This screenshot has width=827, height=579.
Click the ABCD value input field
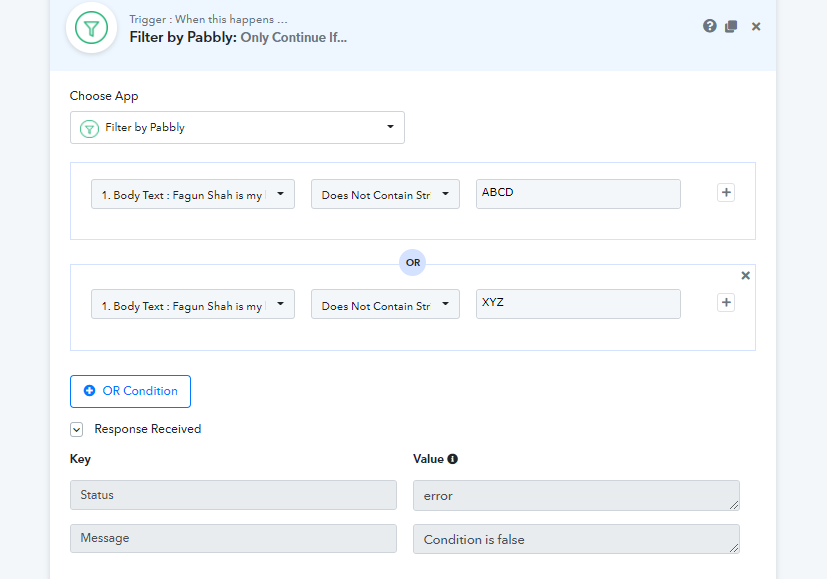[x=578, y=194]
